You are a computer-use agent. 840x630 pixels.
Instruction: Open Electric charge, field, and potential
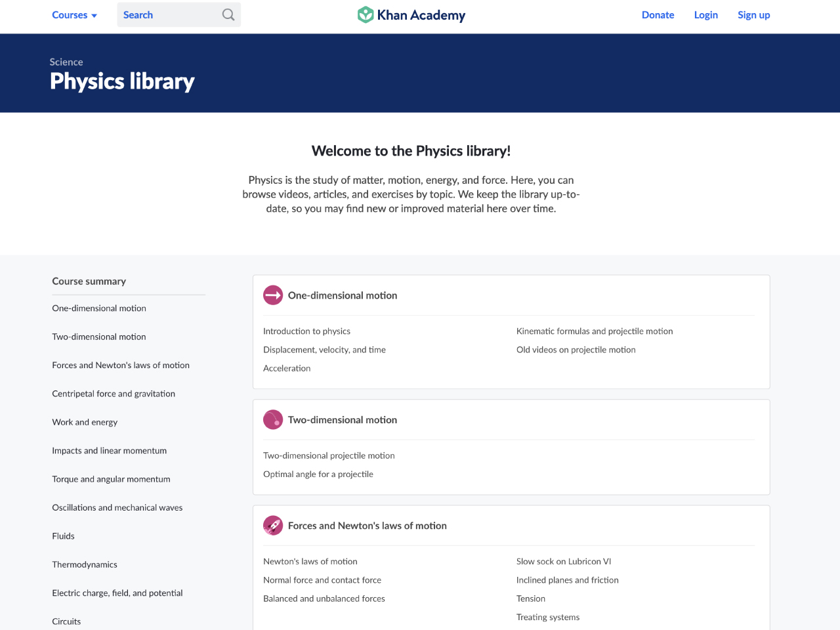(x=117, y=593)
